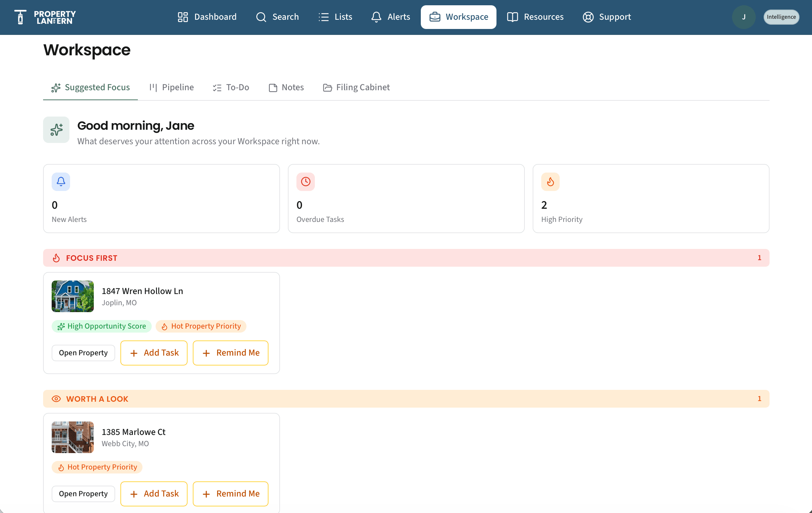
Task: Click the High Priority label
Action: click(x=562, y=219)
